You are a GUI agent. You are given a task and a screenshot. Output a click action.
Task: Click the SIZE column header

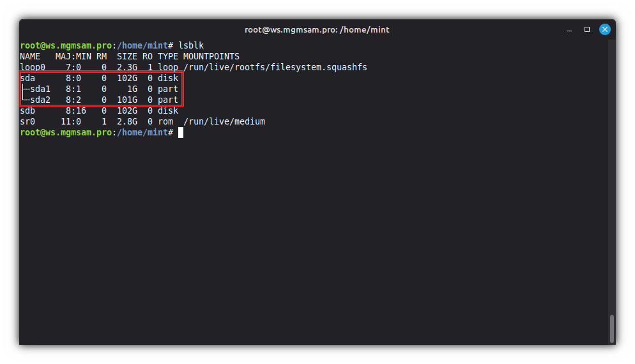pyautogui.click(x=126, y=56)
